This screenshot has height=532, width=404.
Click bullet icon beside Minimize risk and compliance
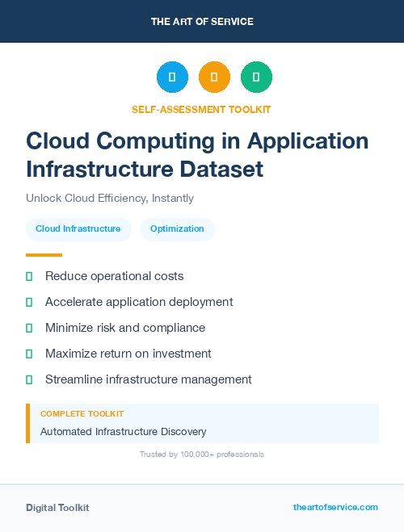pos(29,328)
